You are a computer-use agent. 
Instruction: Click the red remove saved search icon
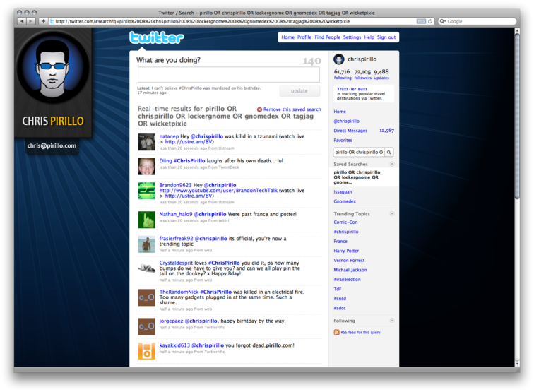click(259, 109)
